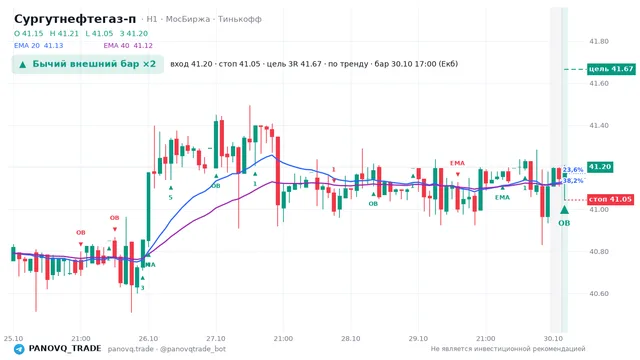Screen dimensions: 640x360
Task: Click the 'стоп 41.05' price label
Action: pos(610,200)
